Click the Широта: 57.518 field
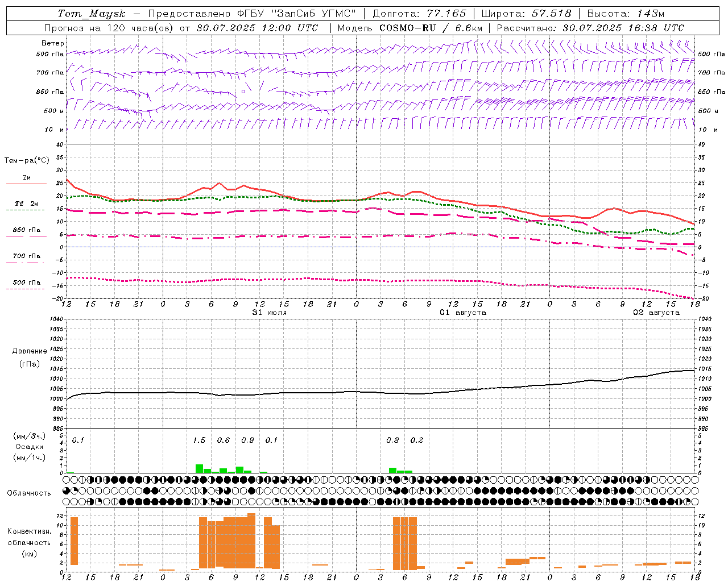The height and width of the screenshot is (582, 728). 526,14
